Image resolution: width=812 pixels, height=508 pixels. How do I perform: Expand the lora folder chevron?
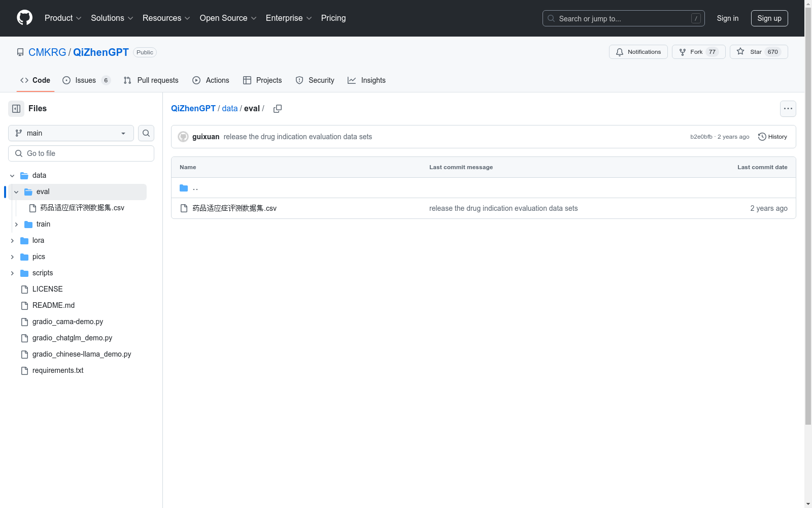tap(12, 241)
